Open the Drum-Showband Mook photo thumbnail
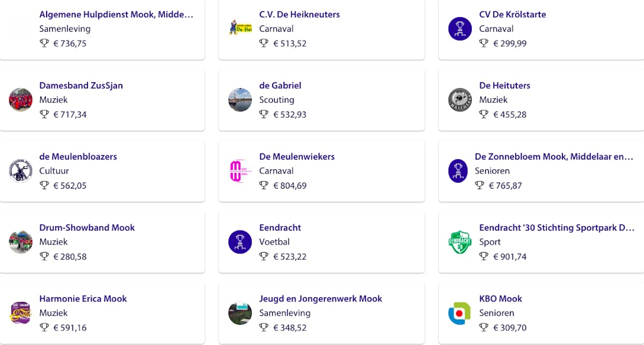Viewport: 644px width, 345px height. (20, 242)
